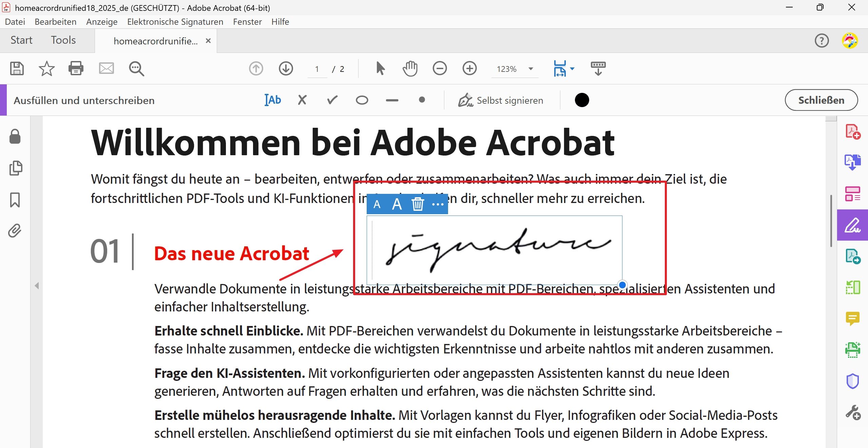
Task: Open the black color swatch
Action: tap(582, 100)
